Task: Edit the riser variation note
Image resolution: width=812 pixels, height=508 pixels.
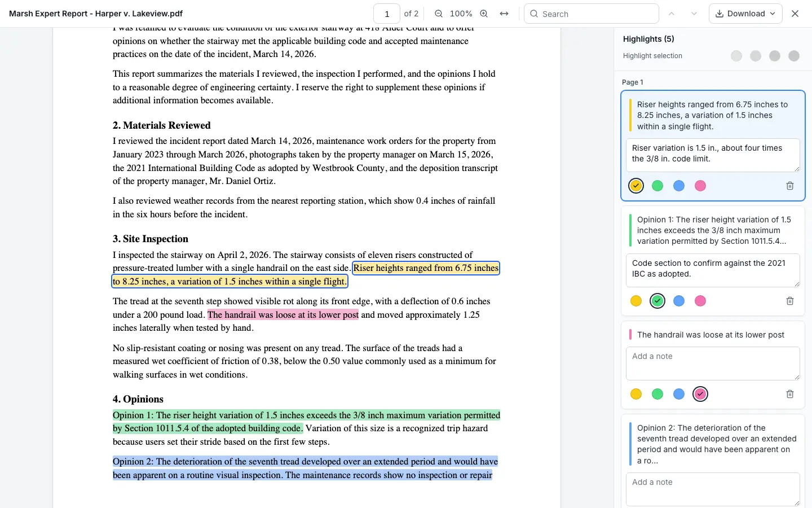Action: point(713,155)
